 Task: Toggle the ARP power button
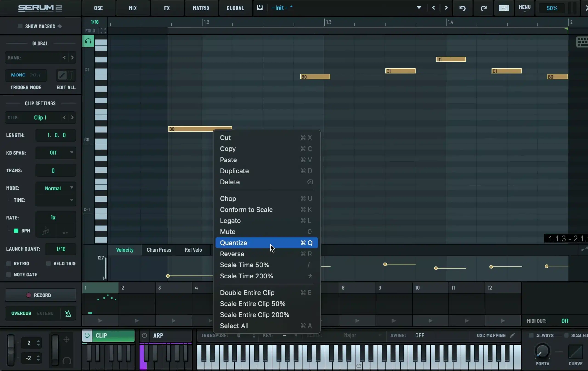[144, 335]
